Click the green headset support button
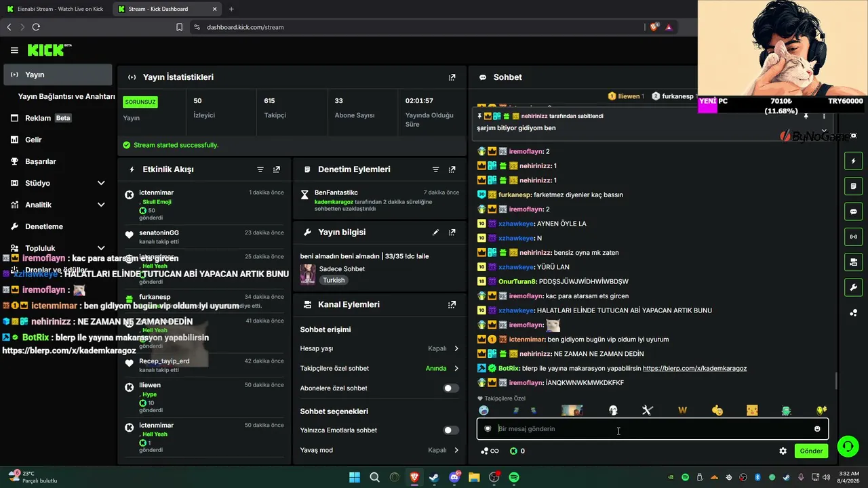 [848, 446]
